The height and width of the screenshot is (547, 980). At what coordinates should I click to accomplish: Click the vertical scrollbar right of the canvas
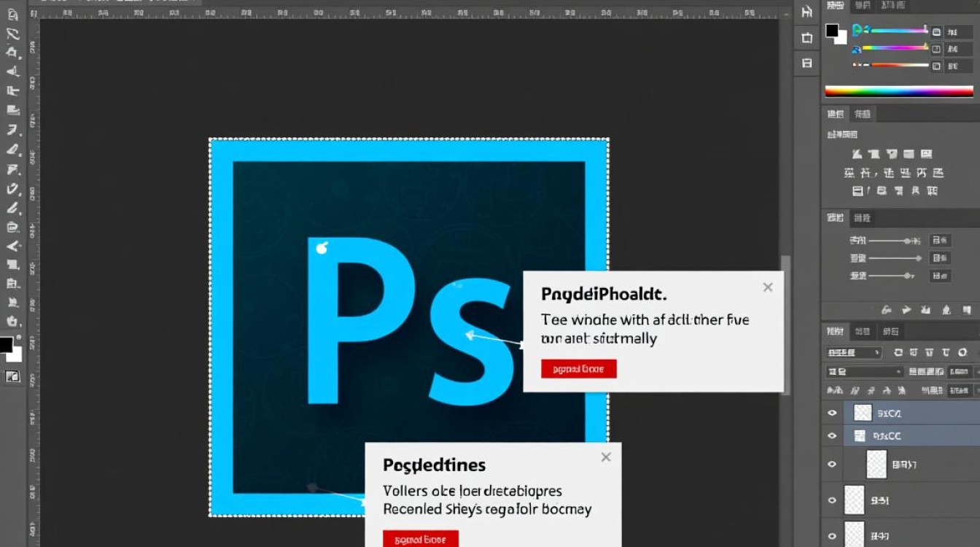coord(785,325)
